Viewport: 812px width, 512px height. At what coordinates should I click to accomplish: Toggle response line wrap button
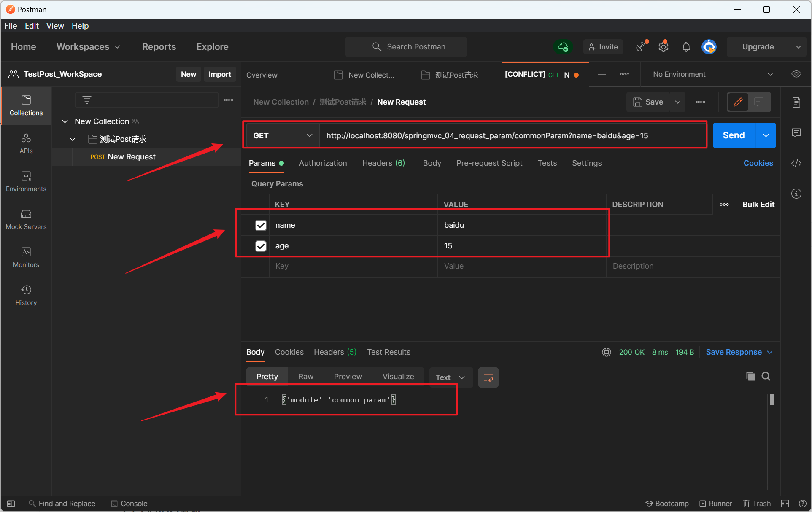488,377
